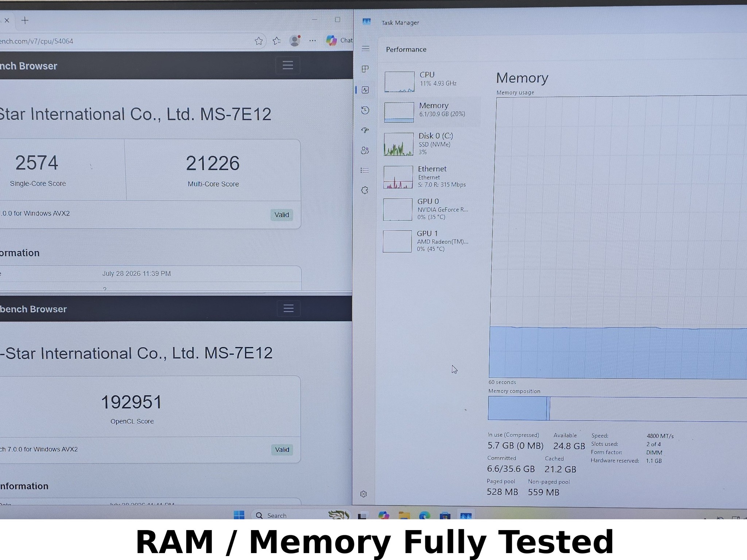Open browser profile avatar

click(x=295, y=40)
